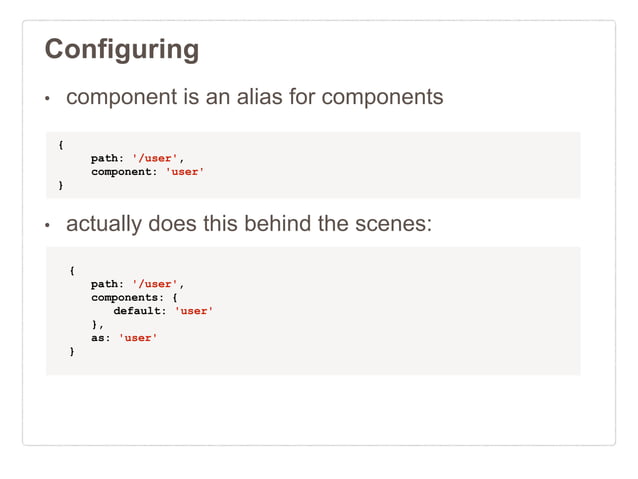This screenshot has height=479, width=638.
Task: Click the closing brace of the first code block
Action: point(61,186)
